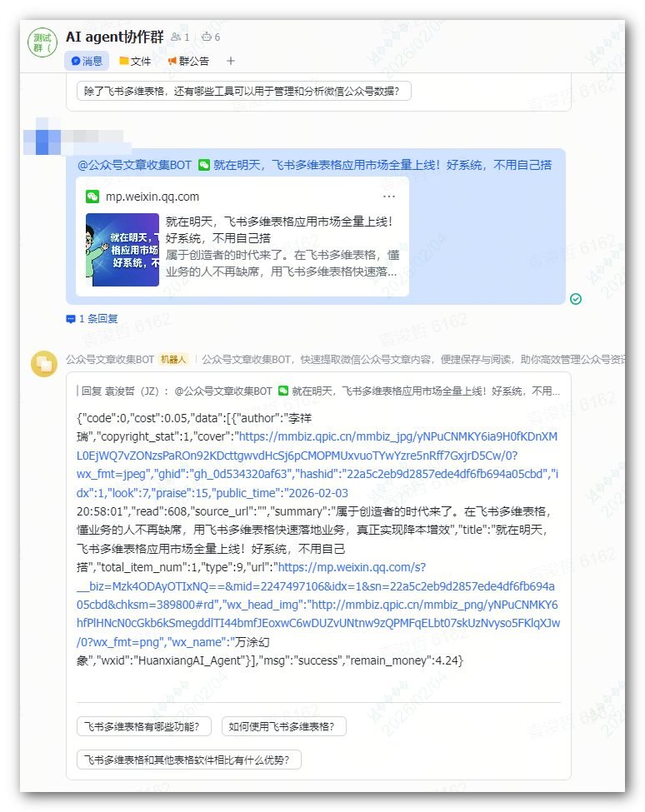This screenshot has height=812, width=645.
Task: Jump to the quoted reply message
Action: (318, 391)
